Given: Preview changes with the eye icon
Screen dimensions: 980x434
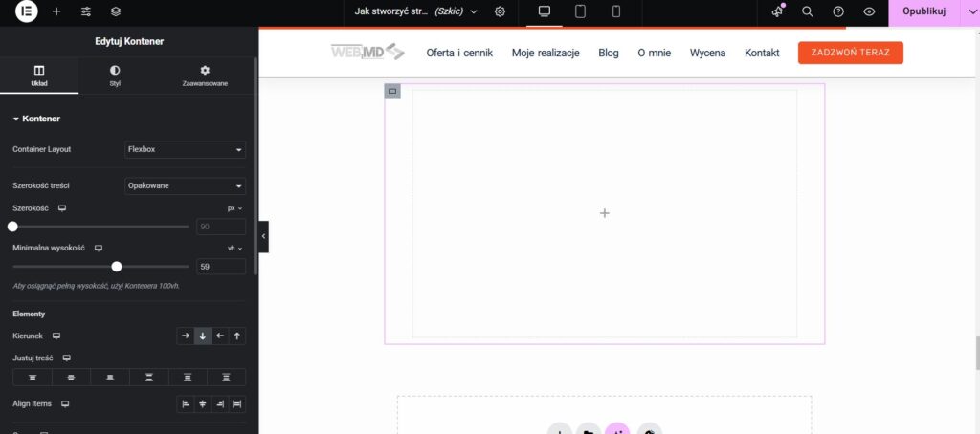Looking at the screenshot, I should coord(869,11).
